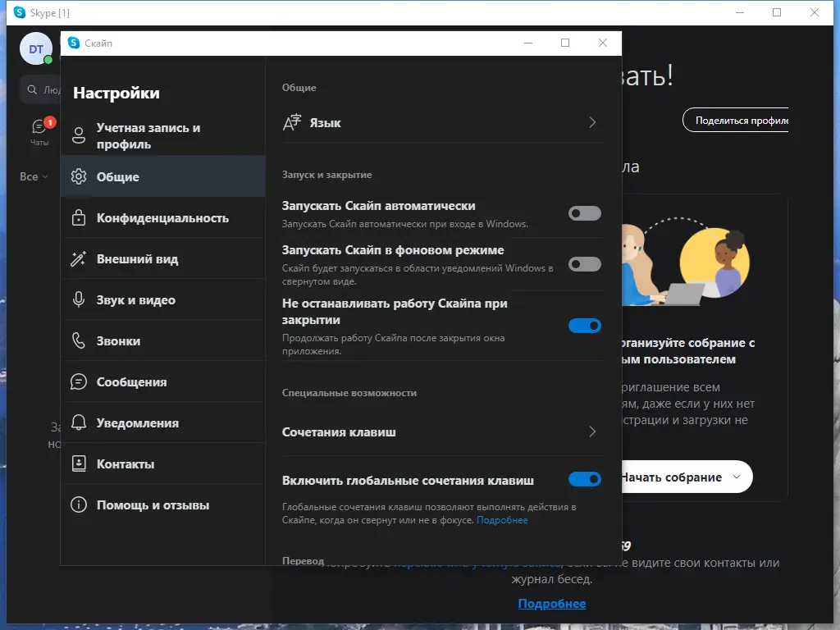Open Уведомления settings section
Image resolution: width=840 pixels, height=630 pixels.
(x=163, y=422)
